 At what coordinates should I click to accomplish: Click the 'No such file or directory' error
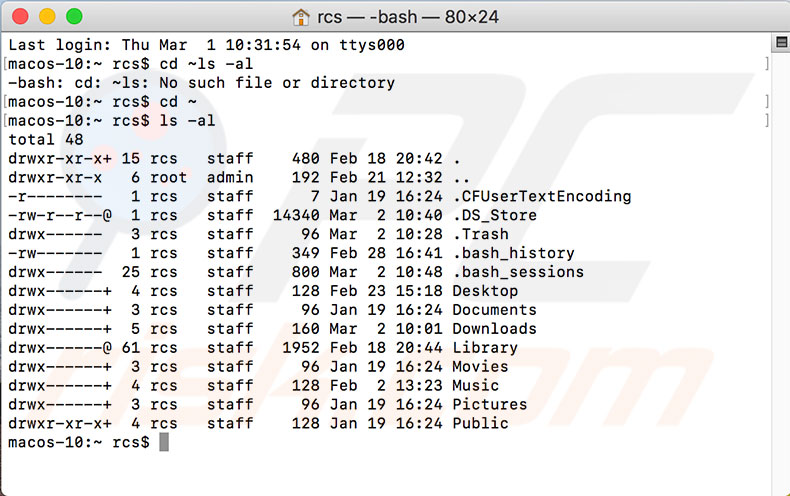point(277,83)
